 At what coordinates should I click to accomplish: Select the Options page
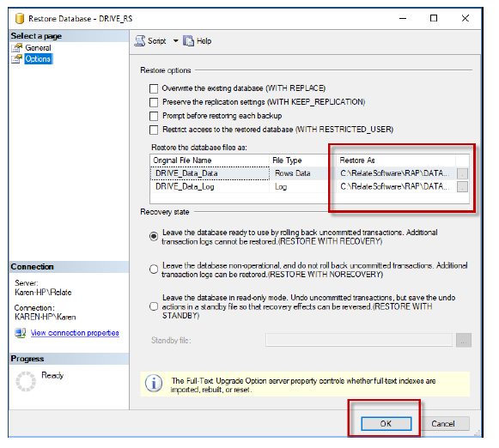coord(38,59)
